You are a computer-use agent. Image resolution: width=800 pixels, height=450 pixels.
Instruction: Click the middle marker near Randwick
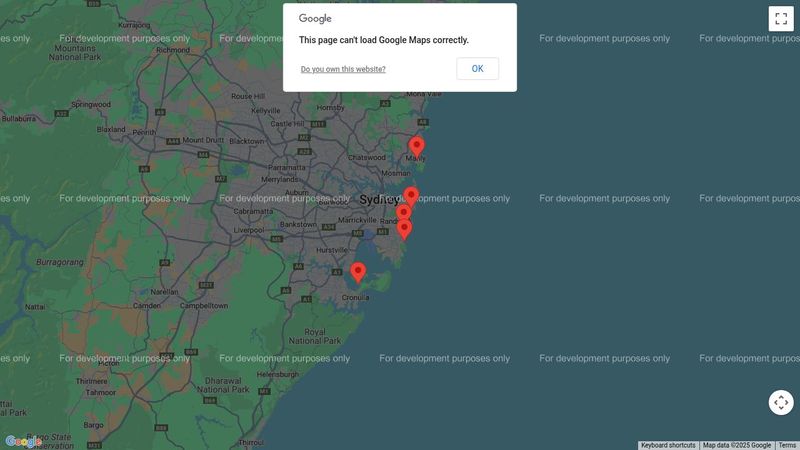pos(403,213)
